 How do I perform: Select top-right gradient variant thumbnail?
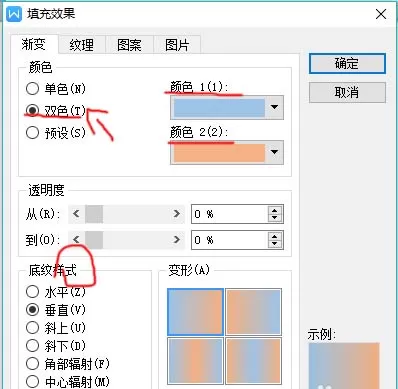click(x=253, y=312)
